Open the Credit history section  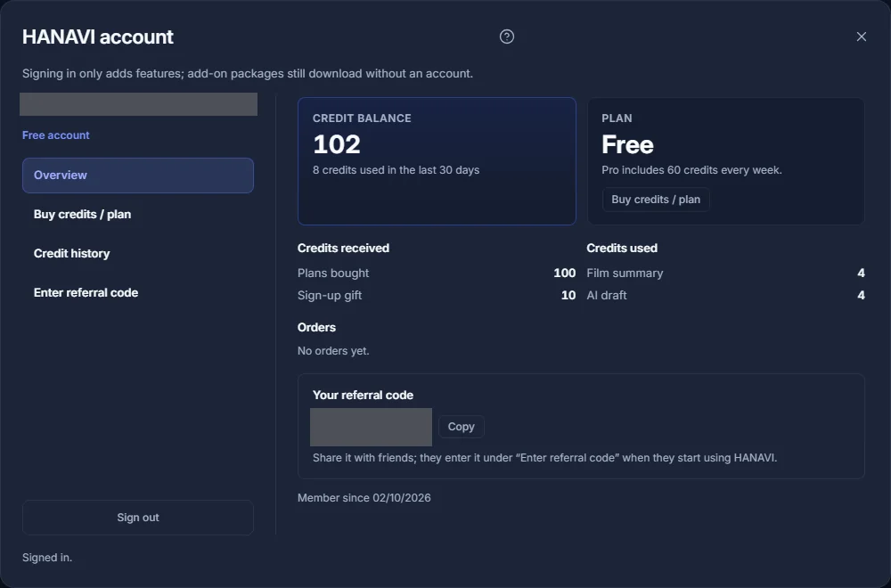point(137,253)
